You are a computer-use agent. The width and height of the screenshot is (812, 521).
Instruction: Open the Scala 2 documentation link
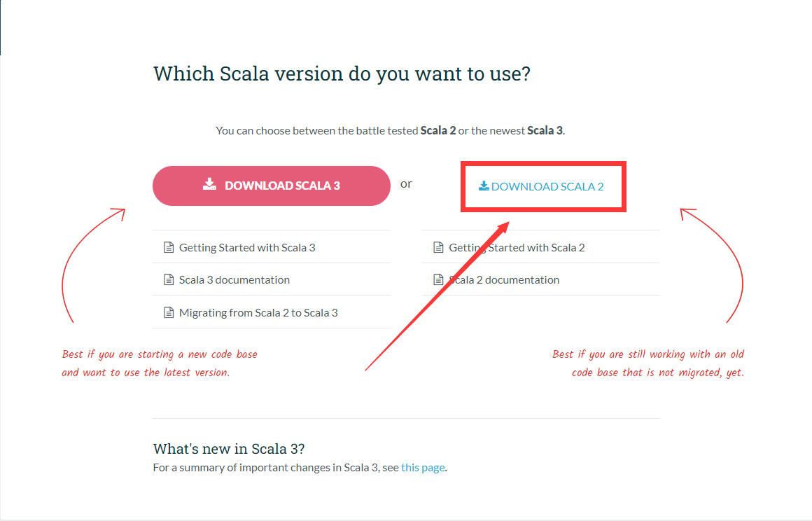pos(504,279)
